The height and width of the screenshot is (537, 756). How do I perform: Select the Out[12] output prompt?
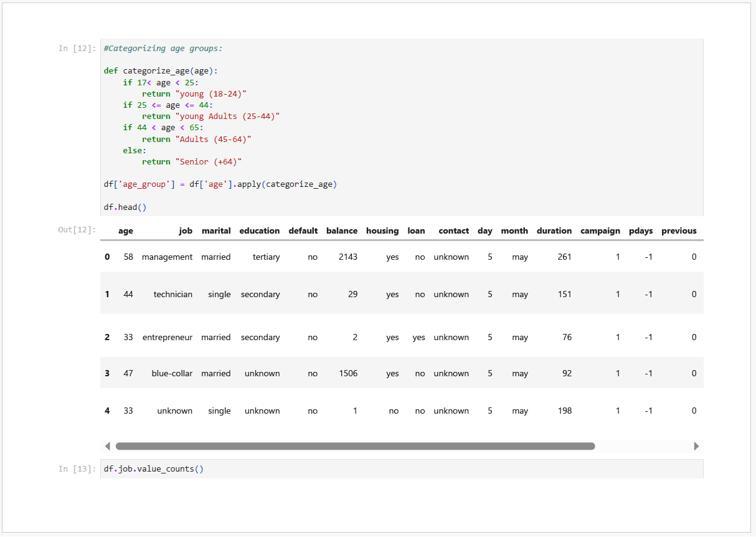click(x=77, y=230)
